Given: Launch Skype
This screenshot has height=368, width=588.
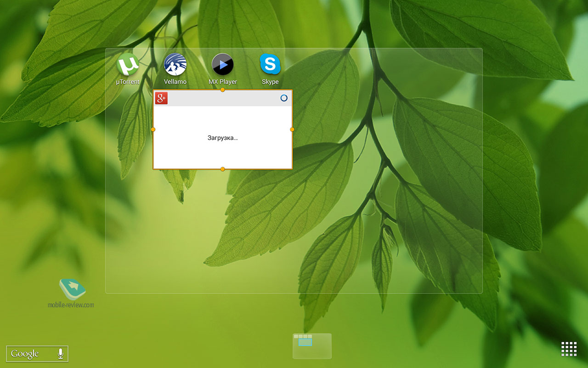Looking at the screenshot, I should click(x=270, y=69).
